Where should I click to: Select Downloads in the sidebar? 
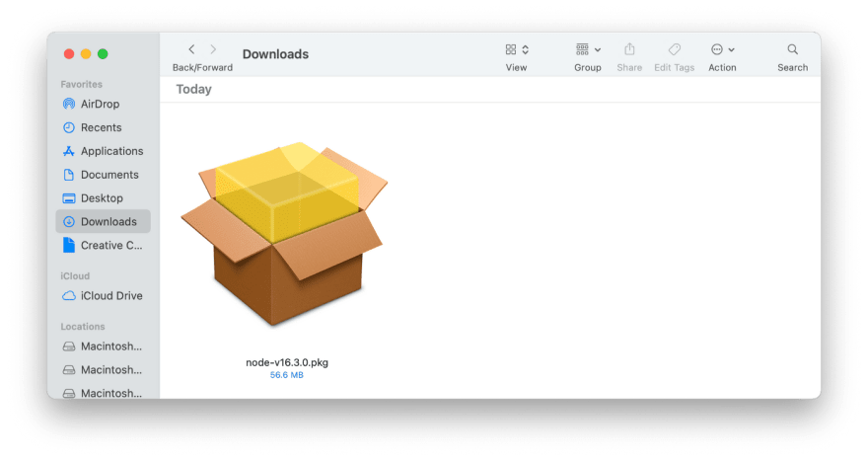pos(103,221)
